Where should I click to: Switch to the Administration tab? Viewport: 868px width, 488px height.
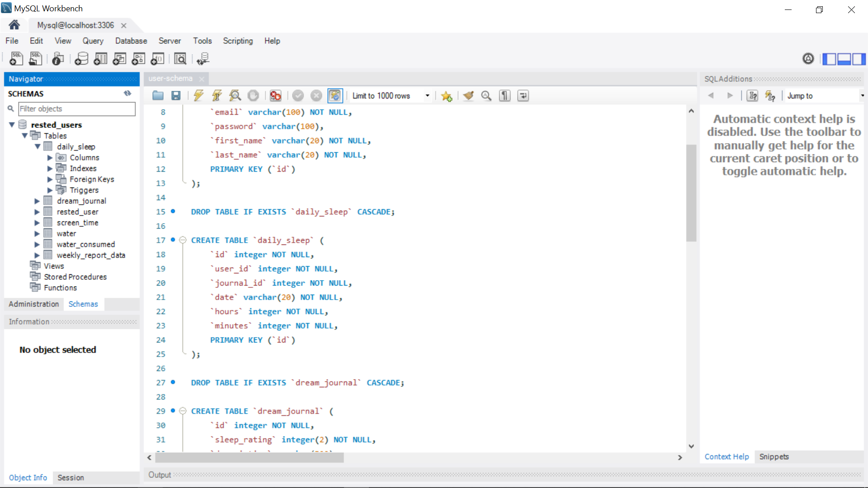point(34,304)
